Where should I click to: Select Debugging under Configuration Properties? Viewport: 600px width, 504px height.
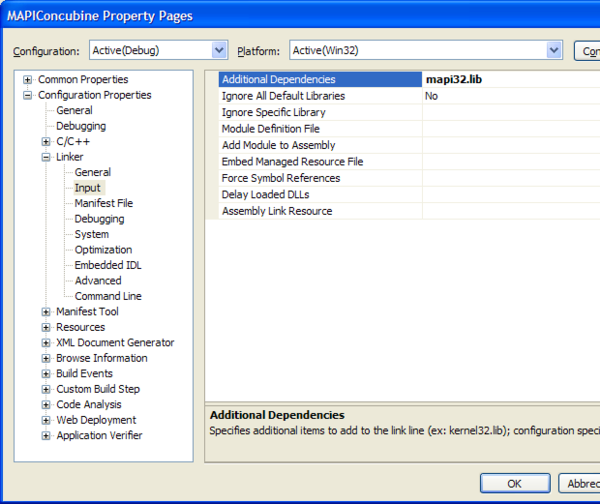pos(80,127)
